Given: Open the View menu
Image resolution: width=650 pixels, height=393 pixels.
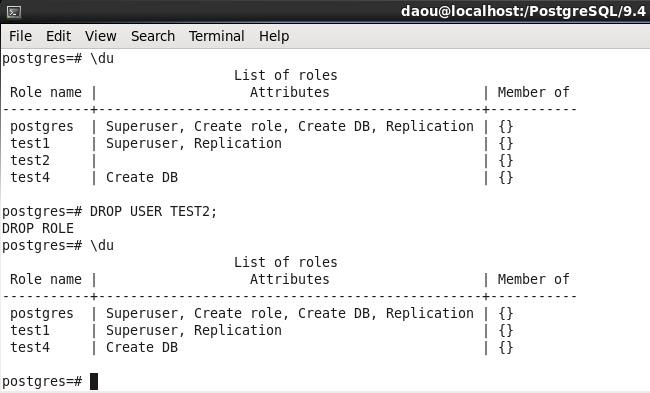Looking at the screenshot, I should point(101,36).
